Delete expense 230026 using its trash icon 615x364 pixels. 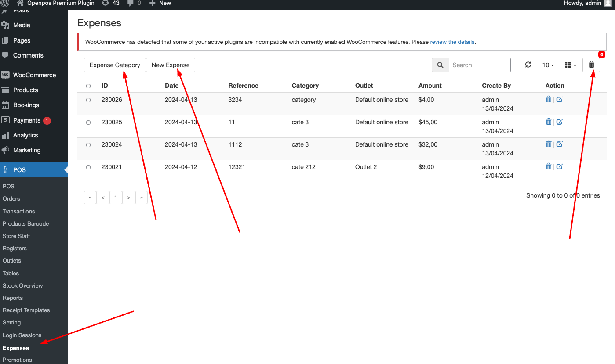pos(549,99)
